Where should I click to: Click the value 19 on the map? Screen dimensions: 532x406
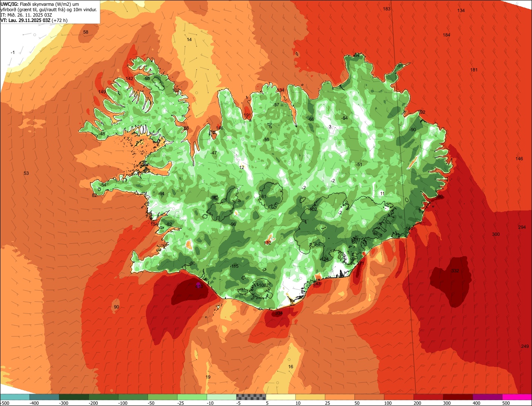[208, 377]
